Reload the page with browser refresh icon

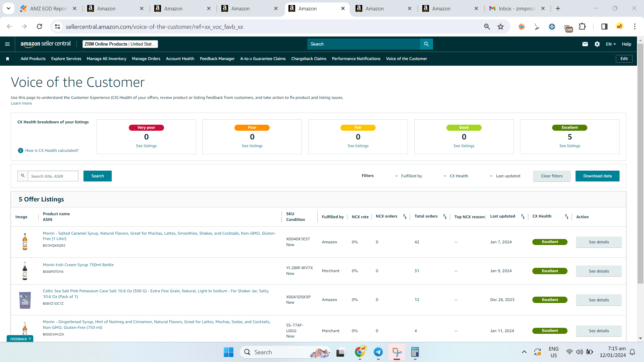point(40,26)
